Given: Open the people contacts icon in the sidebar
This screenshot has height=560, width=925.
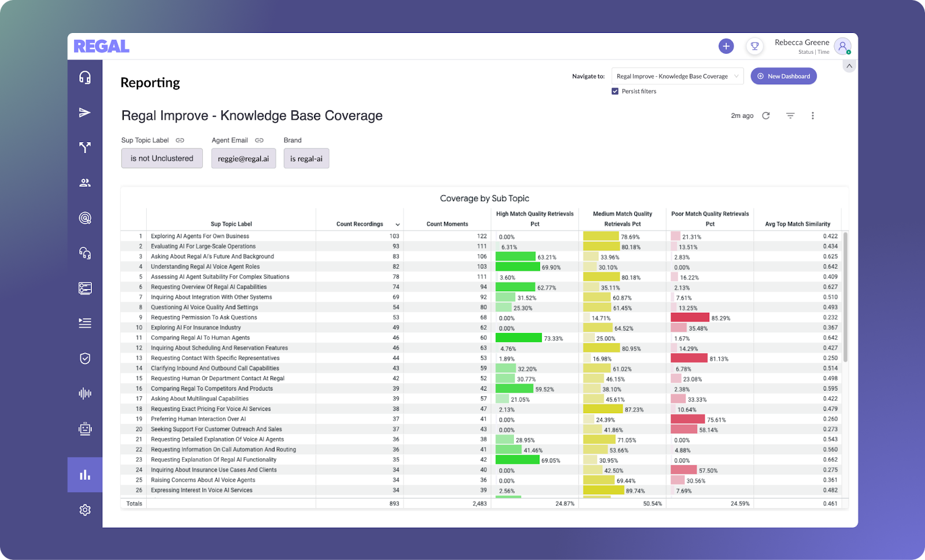Looking at the screenshot, I should point(85,183).
